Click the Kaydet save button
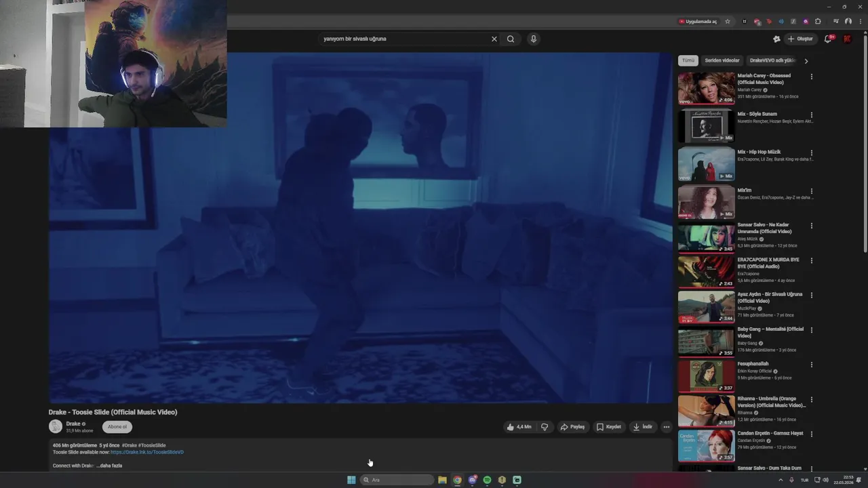This screenshot has width=868, height=488. coord(609,427)
